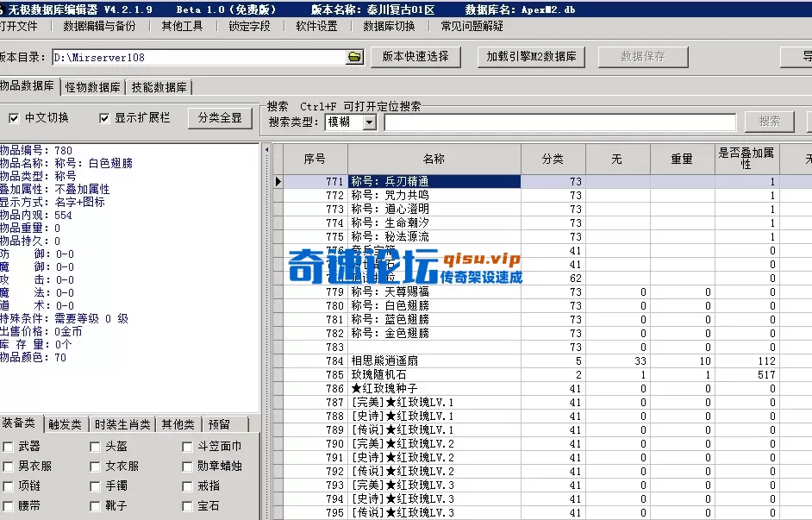
Task: Click the 分类全显 button
Action: click(220, 118)
